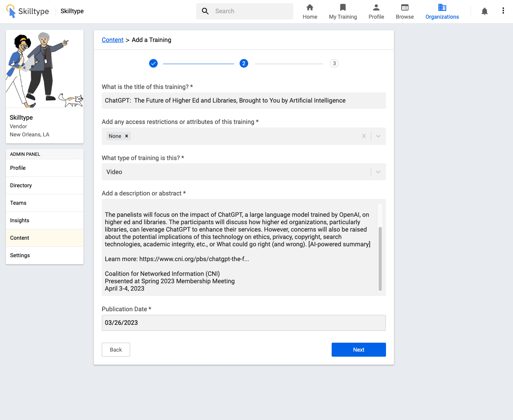Viewport: 513px width, 420px height.
Task: Open notifications bell
Action: point(485,11)
